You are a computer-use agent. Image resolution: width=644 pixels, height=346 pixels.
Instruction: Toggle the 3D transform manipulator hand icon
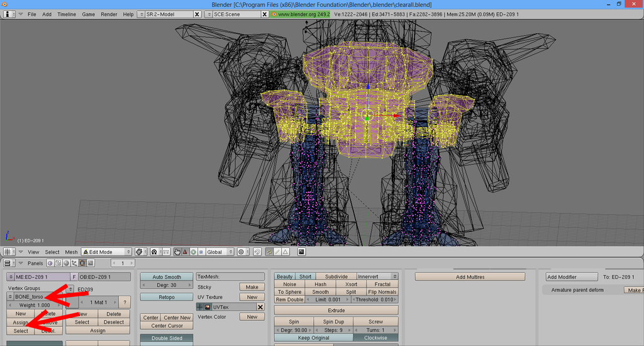(x=177, y=252)
